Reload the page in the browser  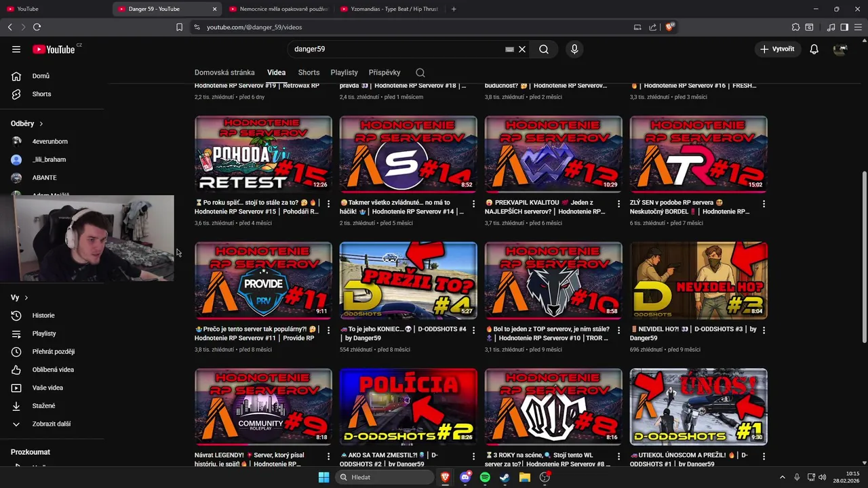click(x=37, y=27)
